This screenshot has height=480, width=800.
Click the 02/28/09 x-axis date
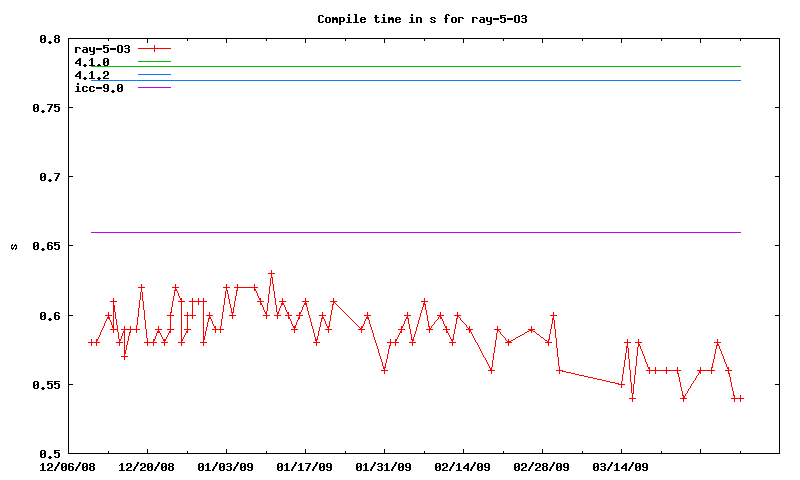tap(542, 467)
